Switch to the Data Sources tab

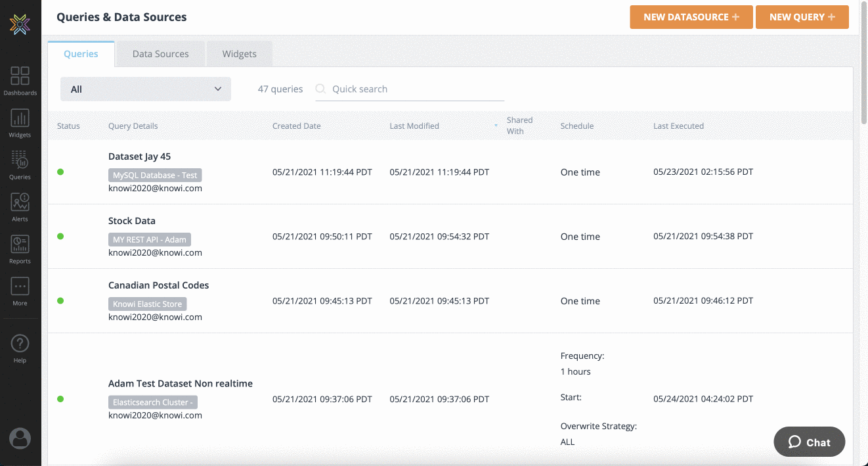coord(160,54)
